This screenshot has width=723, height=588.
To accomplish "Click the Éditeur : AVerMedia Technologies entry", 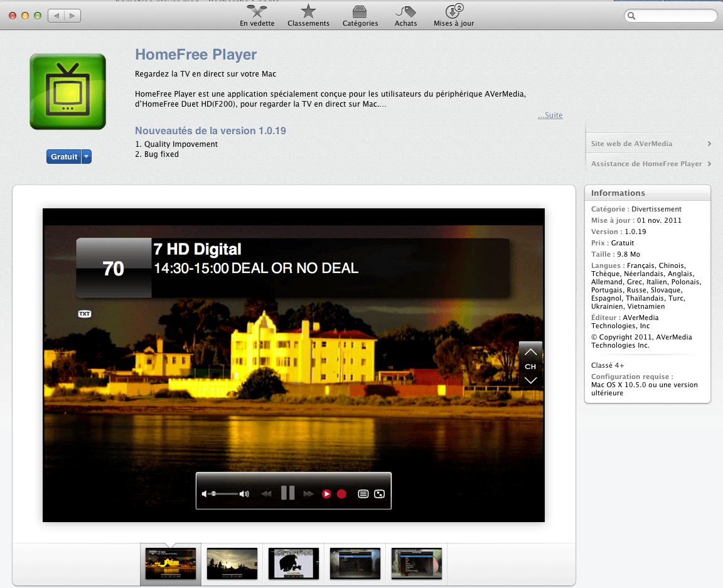I will point(625,322).
